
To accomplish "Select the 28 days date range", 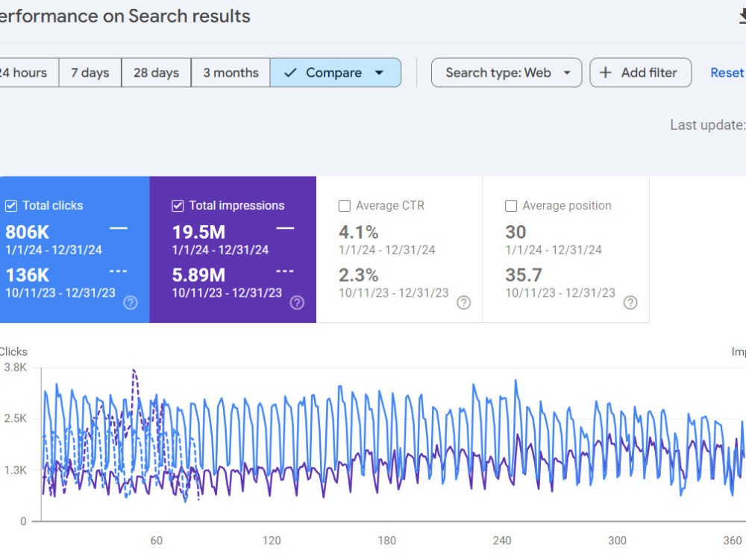I will click(156, 73).
